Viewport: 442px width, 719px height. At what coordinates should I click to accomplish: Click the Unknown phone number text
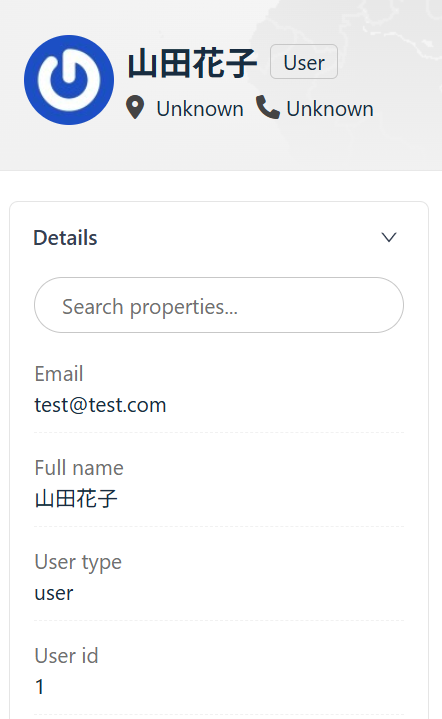point(330,109)
